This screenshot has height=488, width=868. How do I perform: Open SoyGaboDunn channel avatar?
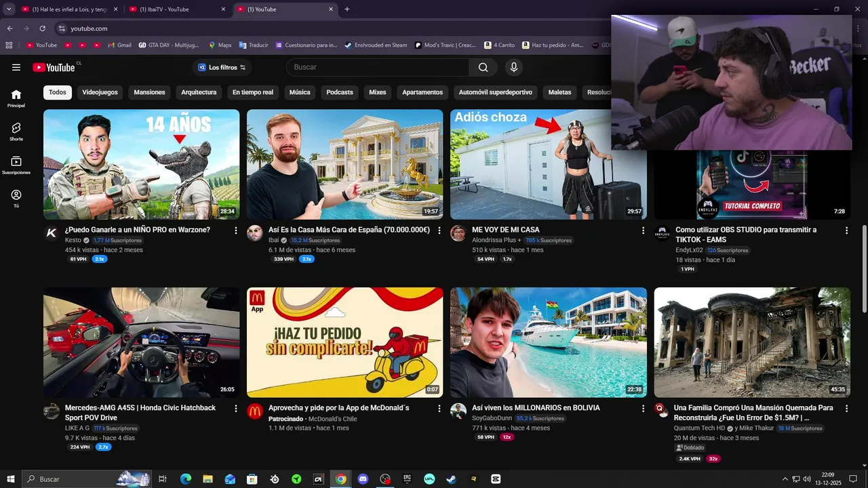click(458, 411)
